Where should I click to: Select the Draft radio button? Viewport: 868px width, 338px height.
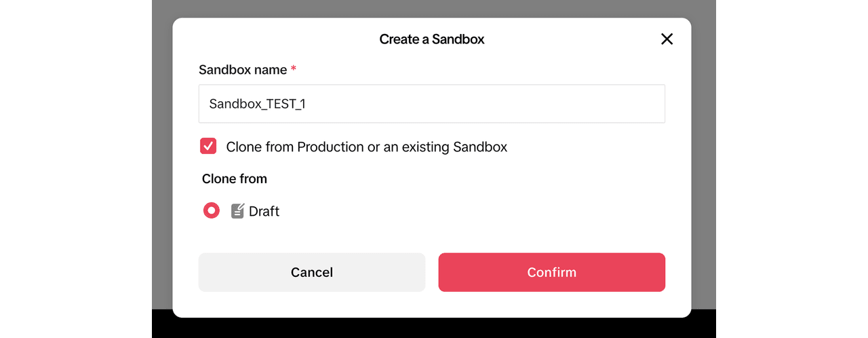(x=212, y=211)
